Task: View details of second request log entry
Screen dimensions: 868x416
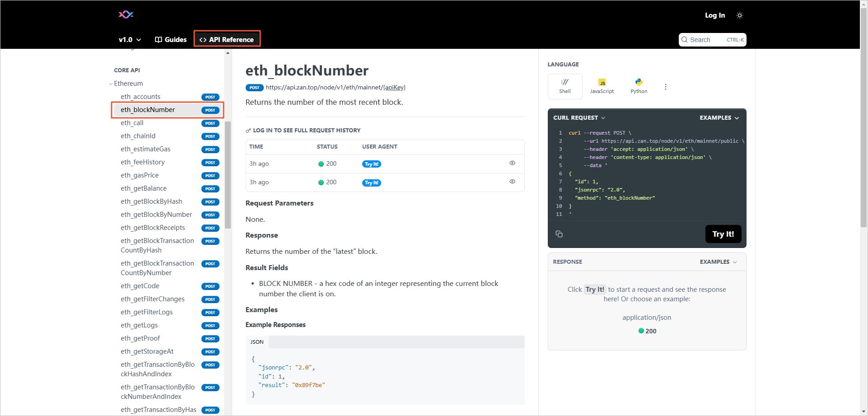Action: point(512,182)
